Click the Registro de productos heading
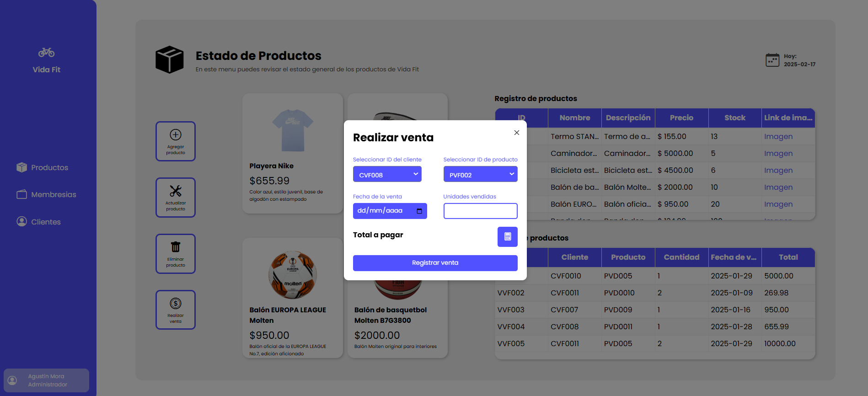 [x=536, y=98]
